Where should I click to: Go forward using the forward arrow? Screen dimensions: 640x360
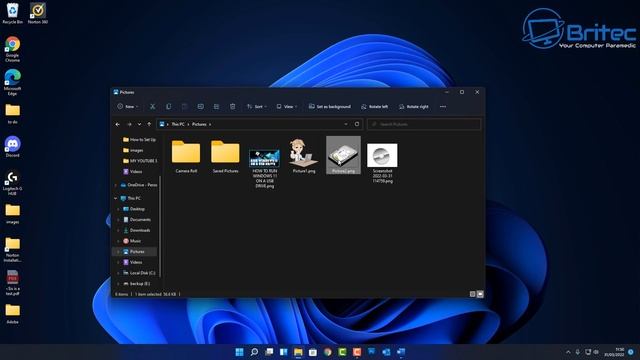click(129, 124)
